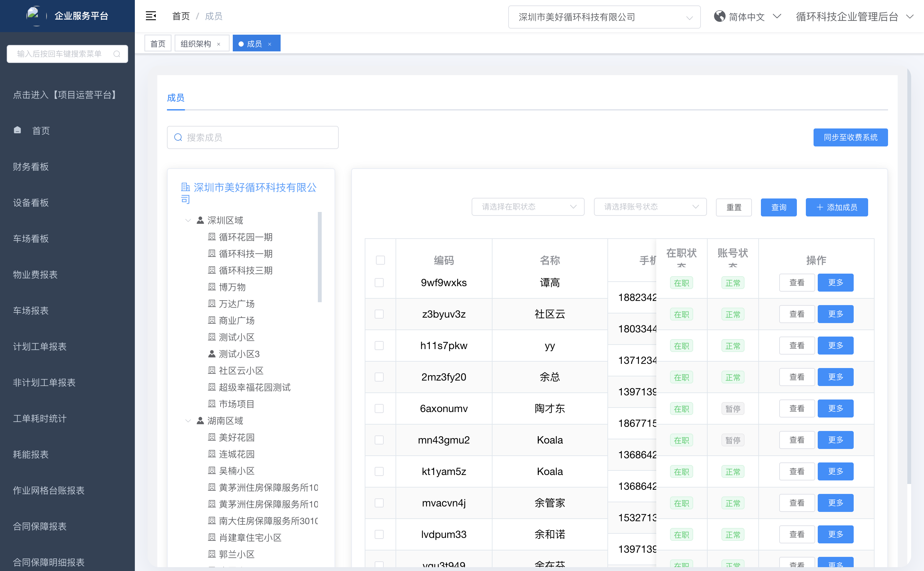Open the company selector dropdown in header
This screenshot has height=571, width=924.
[604, 17]
